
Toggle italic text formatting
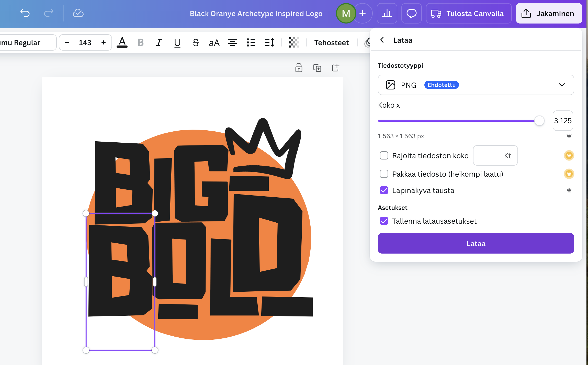(x=159, y=42)
